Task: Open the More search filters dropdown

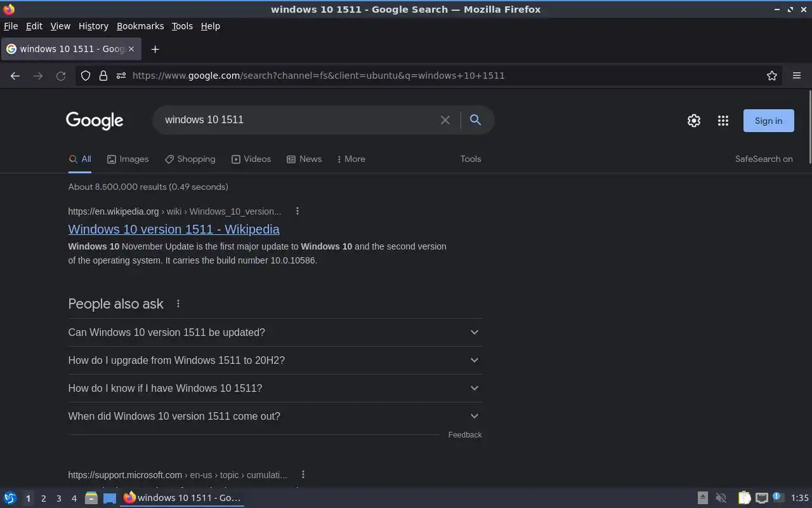Action: 351,159
